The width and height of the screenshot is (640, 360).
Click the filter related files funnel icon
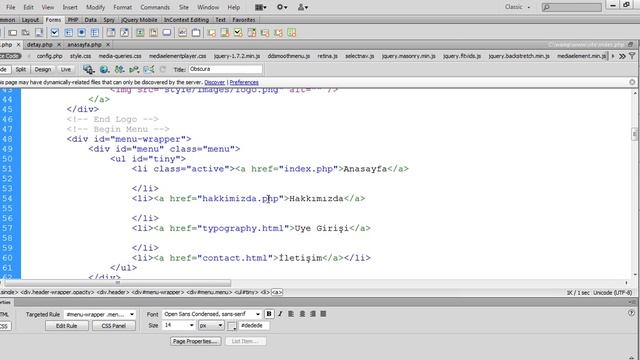[632, 56]
